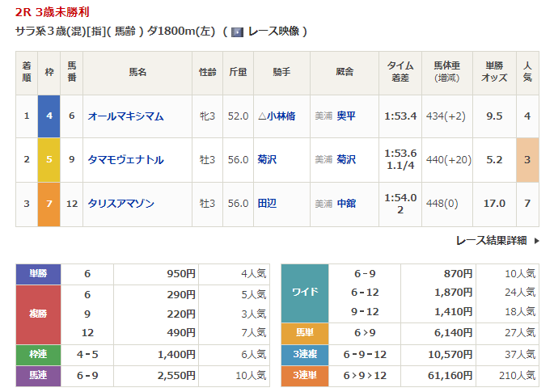Click the orange 3連単 payout label
The width and height of the screenshot is (554, 392).
[x=304, y=375]
